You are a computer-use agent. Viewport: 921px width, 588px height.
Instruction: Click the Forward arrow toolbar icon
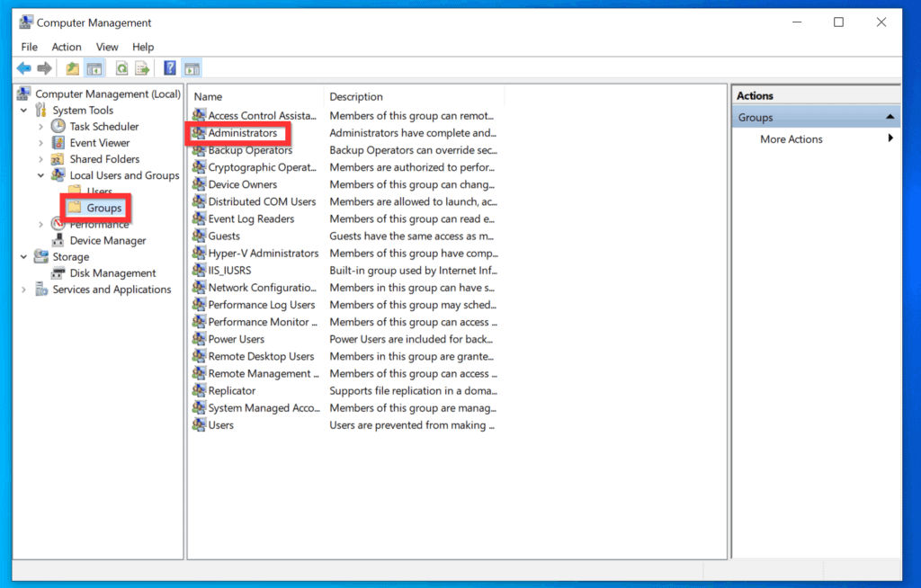[x=45, y=68]
